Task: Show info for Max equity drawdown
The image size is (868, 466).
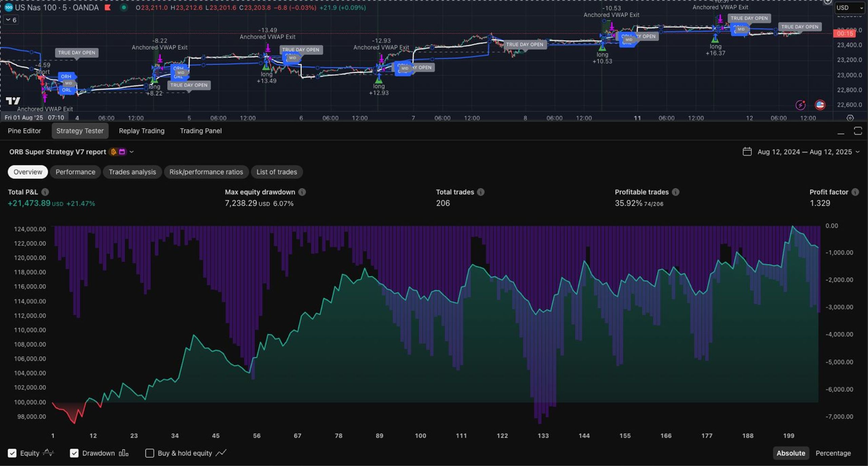Action: (302, 192)
